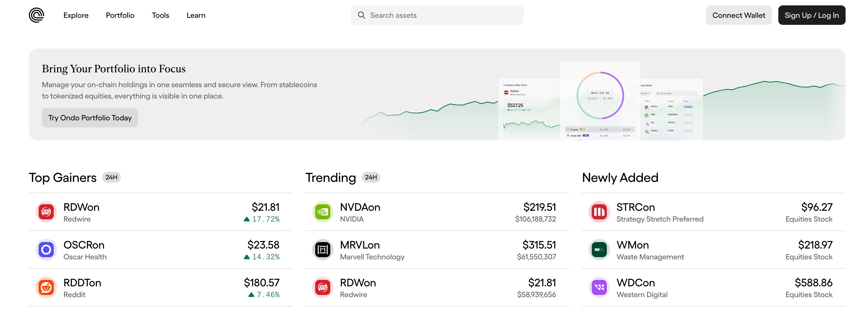868x326 pixels.
Task: Click the Newly Added heading
Action: [x=620, y=178]
